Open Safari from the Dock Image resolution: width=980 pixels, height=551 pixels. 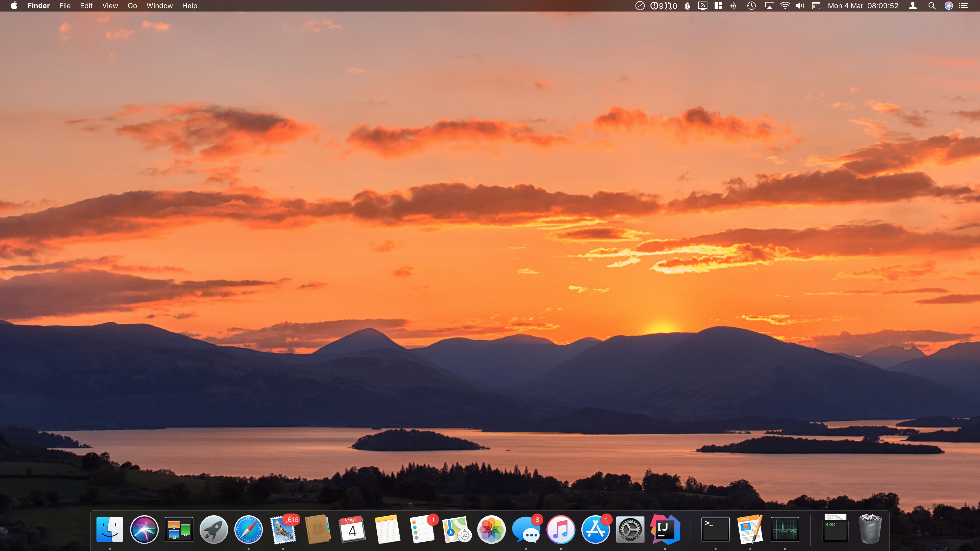pos(248,529)
